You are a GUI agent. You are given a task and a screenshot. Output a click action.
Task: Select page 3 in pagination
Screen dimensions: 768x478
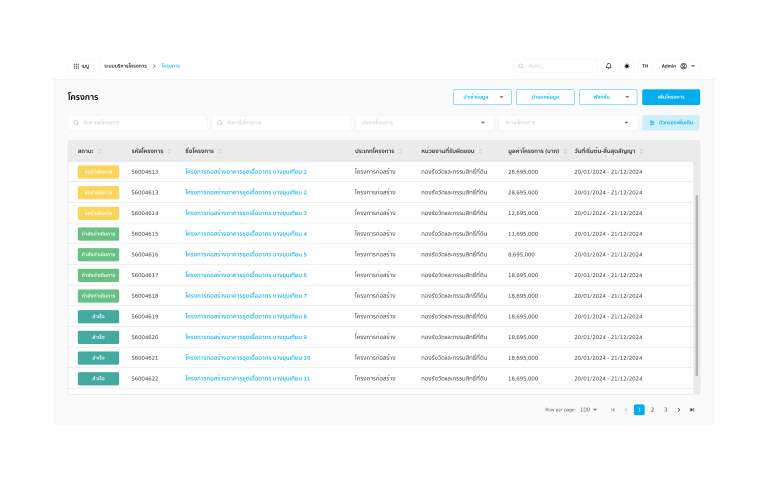[x=666, y=410]
